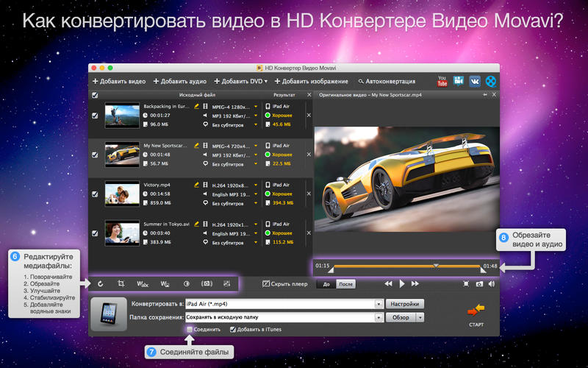
Task: Expand Конвертировать в format dropdown
Action: click(379, 304)
